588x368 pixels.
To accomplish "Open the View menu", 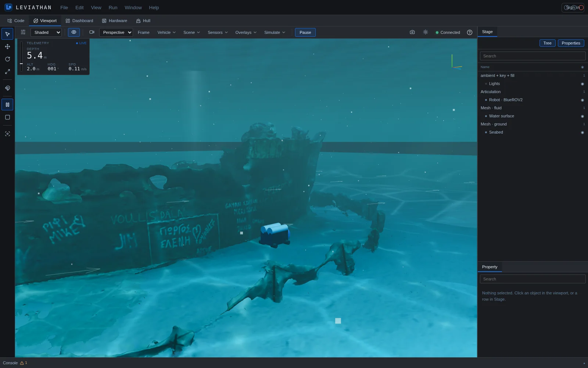I will (x=96, y=7).
